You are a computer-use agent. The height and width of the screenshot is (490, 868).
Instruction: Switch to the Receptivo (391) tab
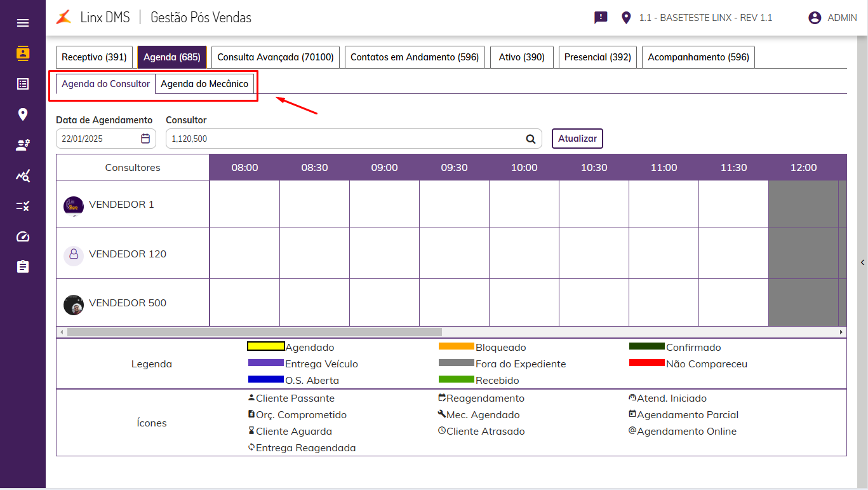click(x=94, y=57)
